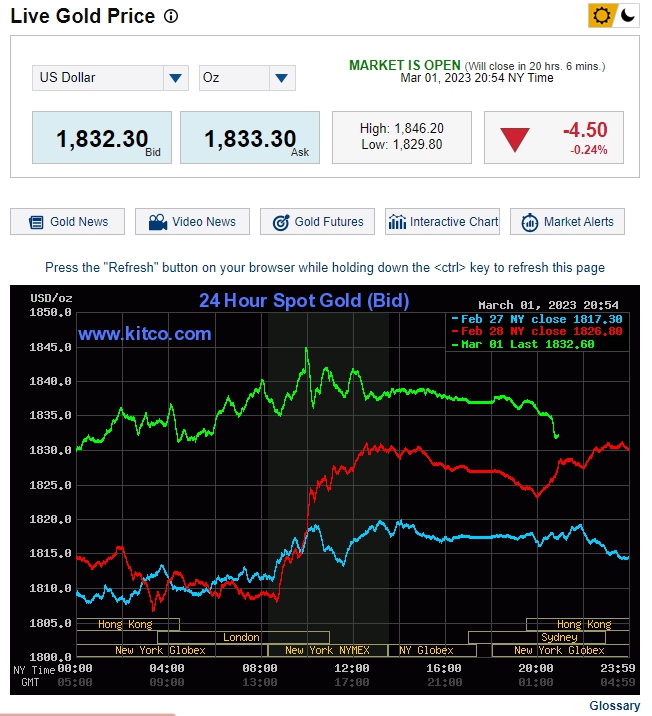The height and width of the screenshot is (716, 652).
Task: Click the Mar 01, 2023 20:54 NY Time text
Action: click(x=477, y=78)
